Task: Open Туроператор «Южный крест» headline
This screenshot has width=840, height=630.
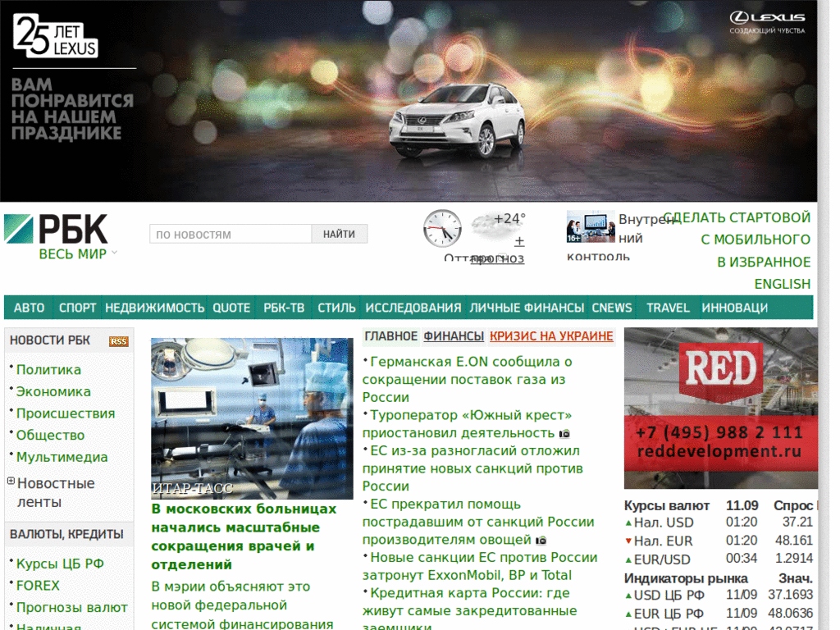Action: 467,424
